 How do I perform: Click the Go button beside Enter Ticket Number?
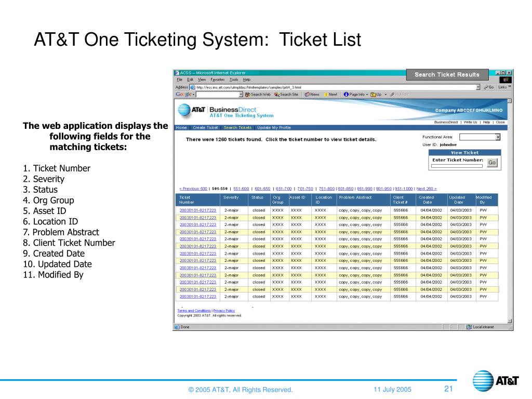point(492,163)
